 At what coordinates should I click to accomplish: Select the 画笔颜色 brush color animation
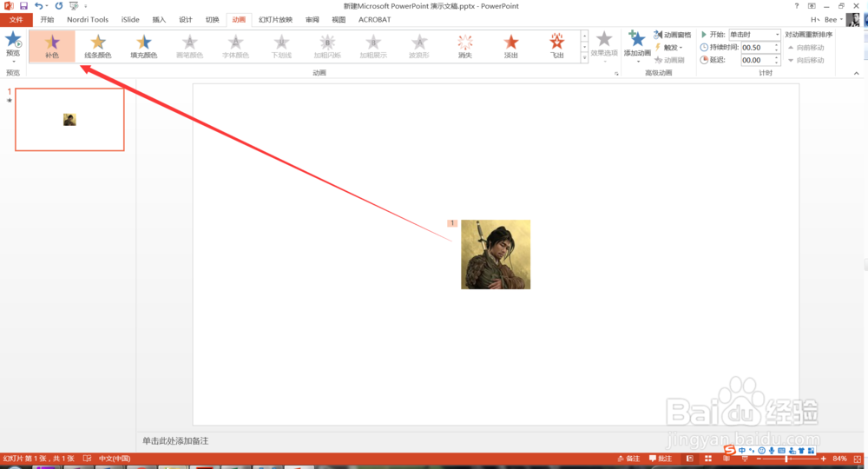190,45
